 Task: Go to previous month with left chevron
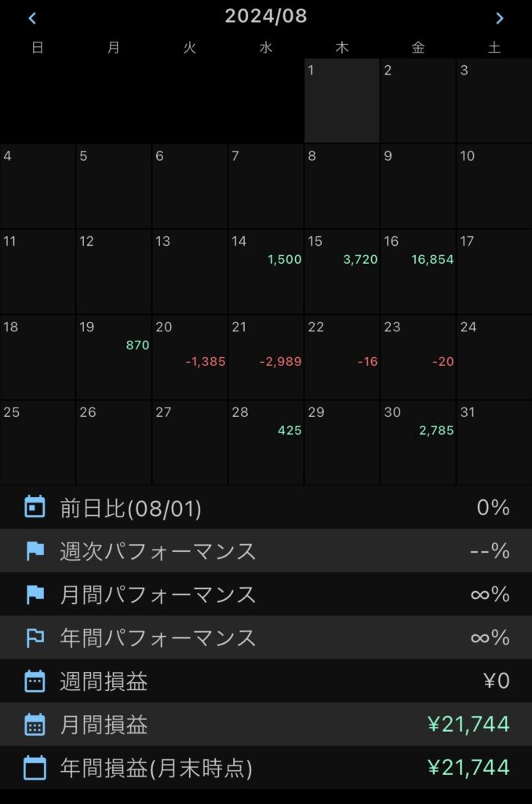coord(32,18)
